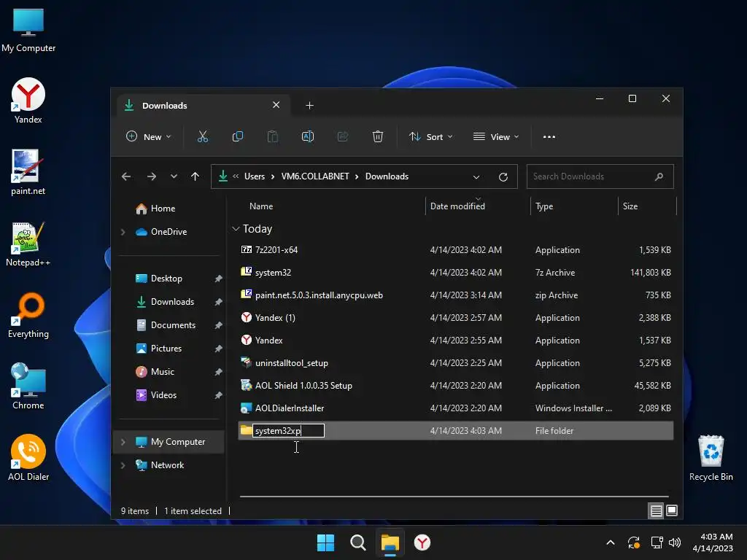The width and height of the screenshot is (747, 560).
Task: Click the Yandex browser taskbar icon
Action: coord(422,542)
